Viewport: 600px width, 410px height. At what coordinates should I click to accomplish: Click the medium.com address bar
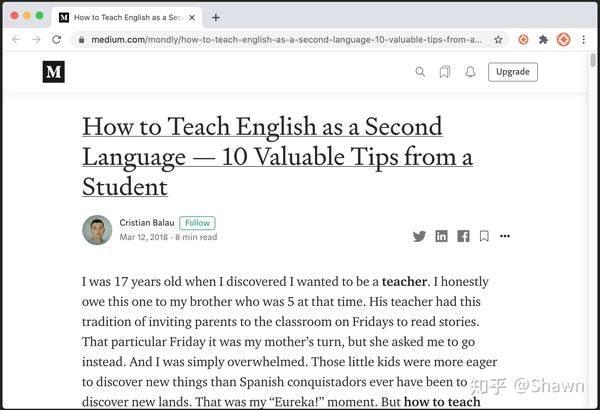[x=286, y=39]
